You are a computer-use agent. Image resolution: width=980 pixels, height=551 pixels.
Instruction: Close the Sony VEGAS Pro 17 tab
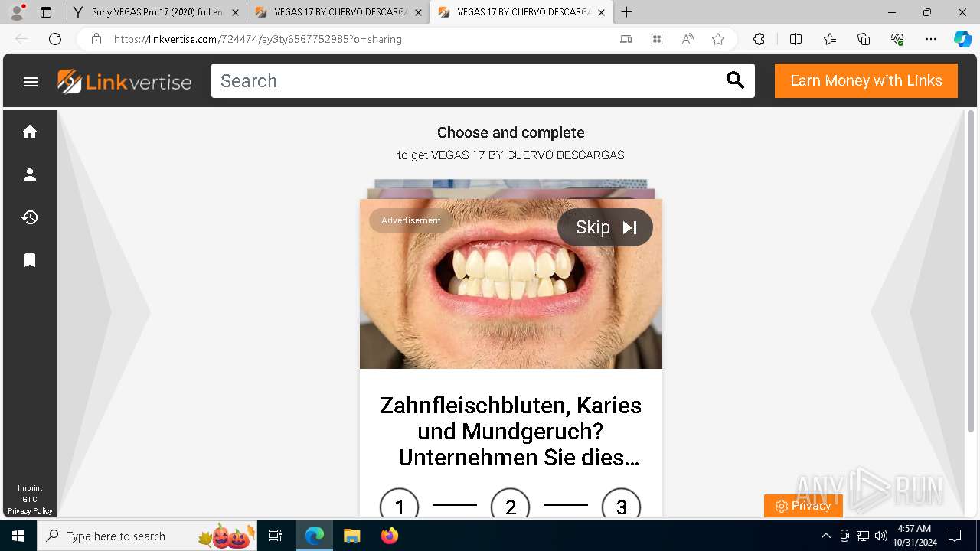pyautogui.click(x=235, y=12)
